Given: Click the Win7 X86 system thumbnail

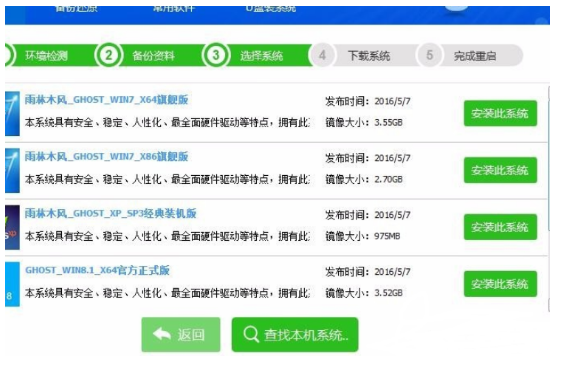Looking at the screenshot, I should pyautogui.click(x=12, y=170).
